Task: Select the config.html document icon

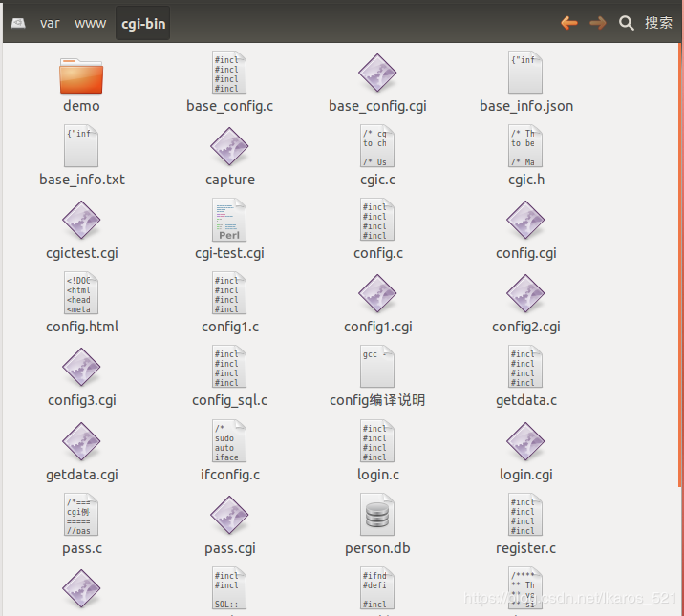Action: [81, 293]
